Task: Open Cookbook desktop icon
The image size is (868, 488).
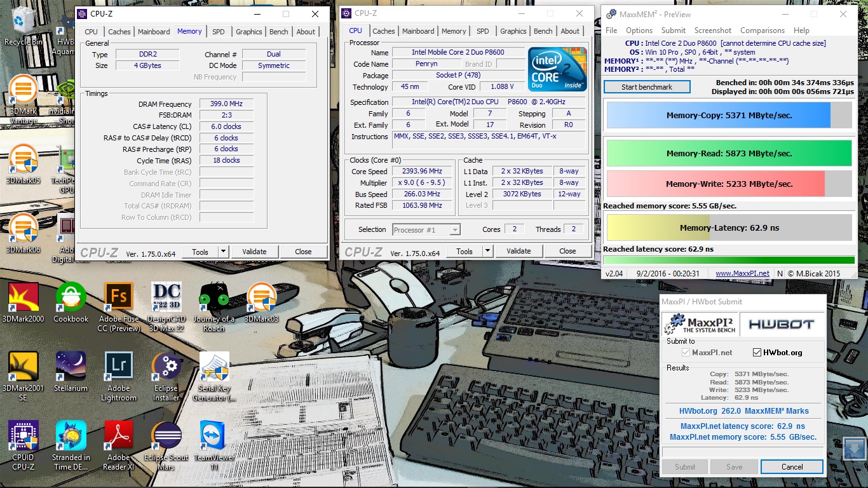Action: tap(71, 303)
